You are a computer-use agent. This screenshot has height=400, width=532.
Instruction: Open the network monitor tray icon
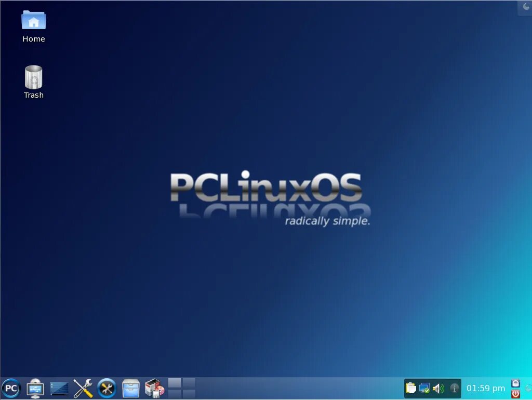coord(424,388)
